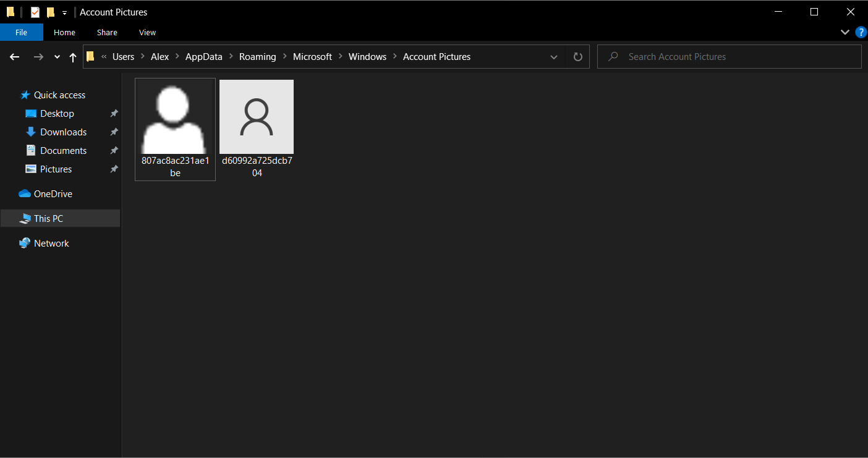Show hidden path with double chevron
This screenshot has height=458, width=868.
pyautogui.click(x=104, y=57)
